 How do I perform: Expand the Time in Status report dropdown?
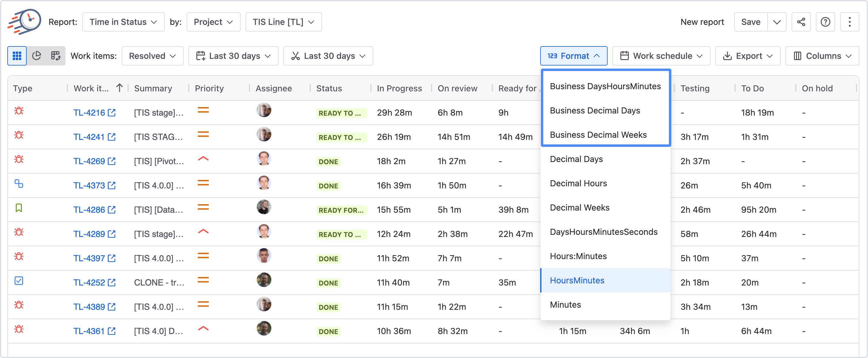pyautogui.click(x=123, y=22)
